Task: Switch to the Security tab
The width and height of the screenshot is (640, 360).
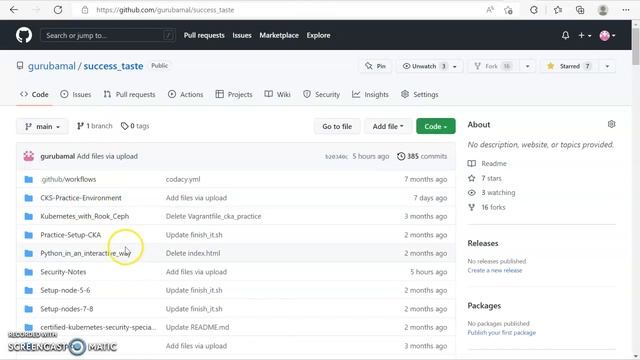Action: tap(322, 94)
